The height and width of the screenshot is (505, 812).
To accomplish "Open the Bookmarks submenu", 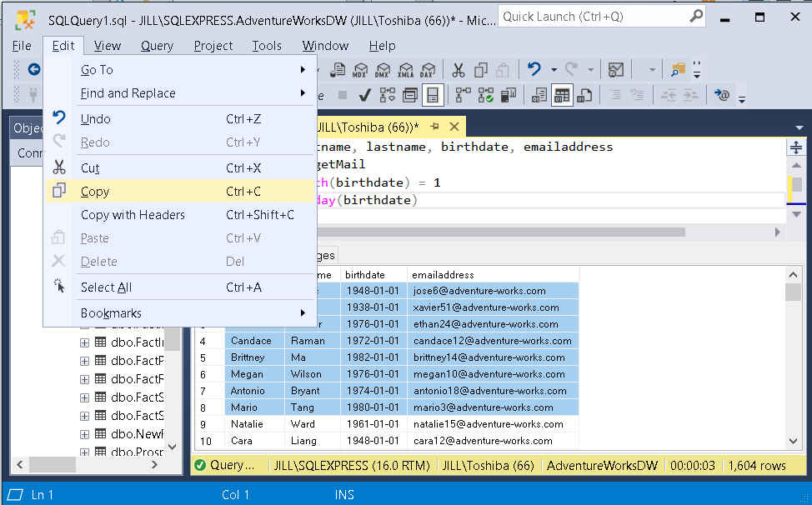I will [x=180, y=313].
